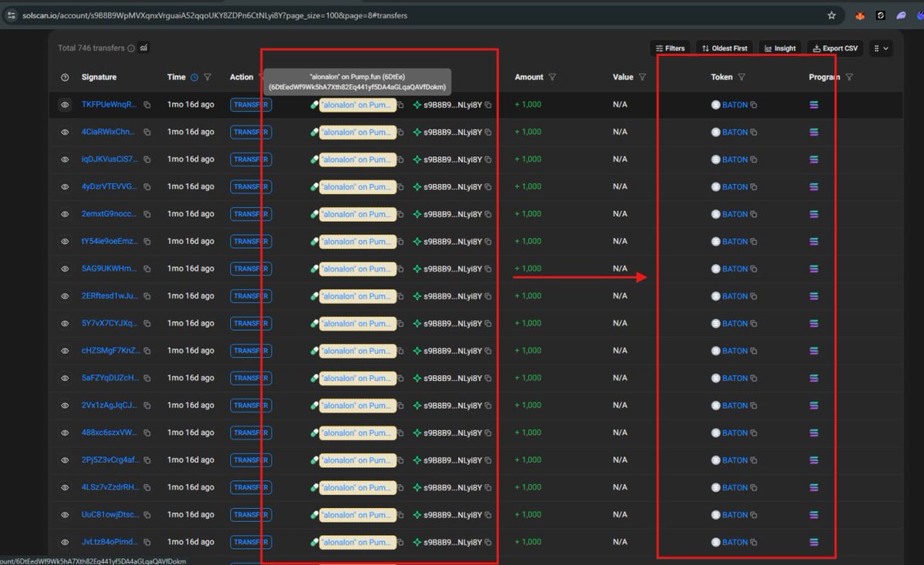Toggle the eye icon for UuC81owjDtsc row
924x565 pixels.
[x=65, y=515]
